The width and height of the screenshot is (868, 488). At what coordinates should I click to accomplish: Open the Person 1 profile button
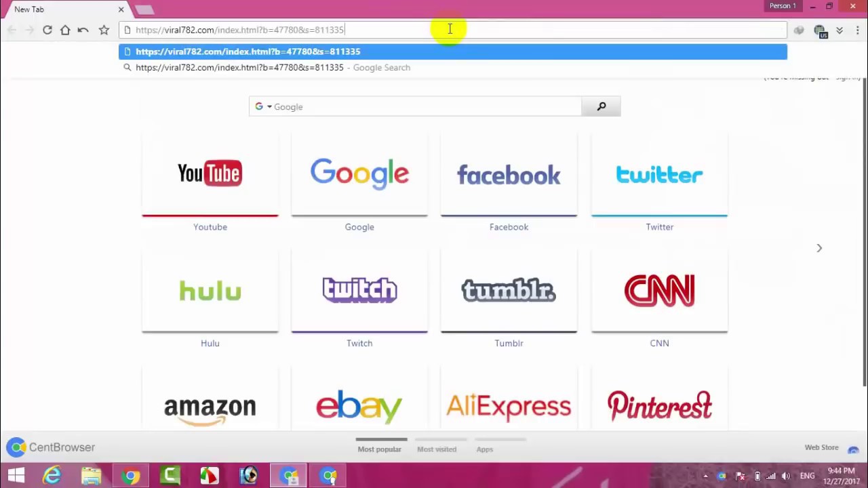[x=783, y=6]
